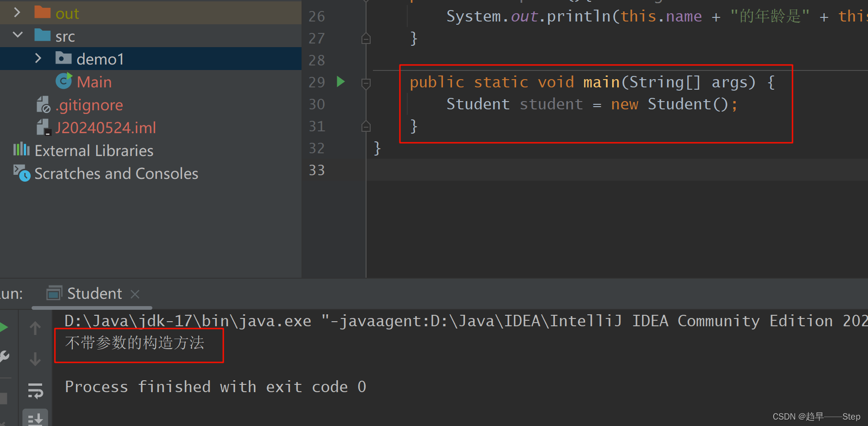
Task: Click the console output '不带参数的构造方法'
Action: 135,343
